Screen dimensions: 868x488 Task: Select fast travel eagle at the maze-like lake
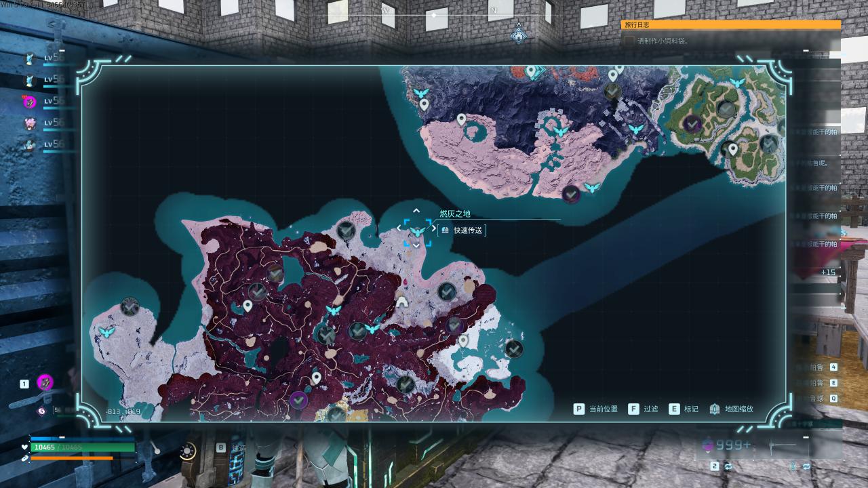[x=560, y=131]
